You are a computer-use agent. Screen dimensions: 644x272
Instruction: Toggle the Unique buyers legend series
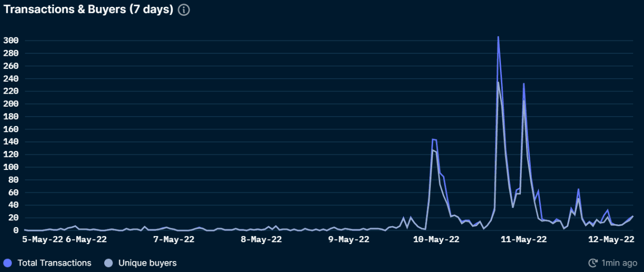coord(140,263)
